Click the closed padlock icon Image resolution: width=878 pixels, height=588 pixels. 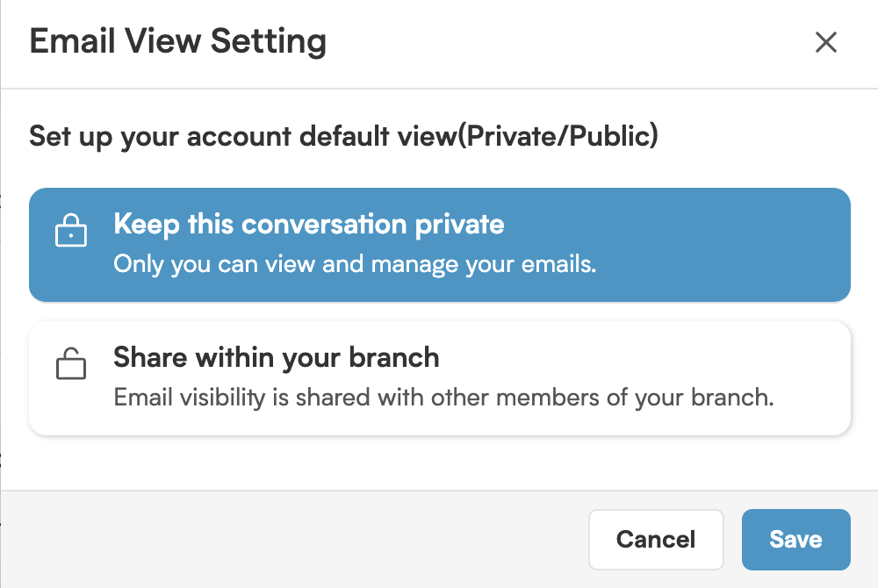click(x=71, y=231)
